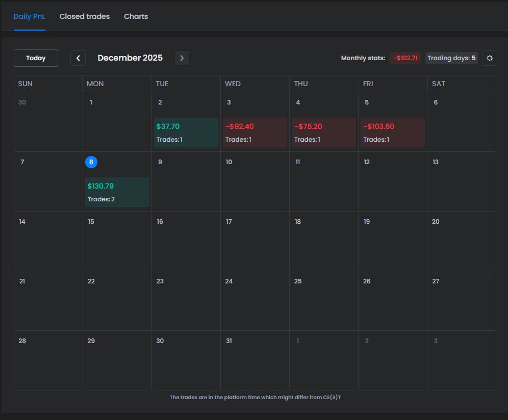Select day 1 in the calendar's first row

click(91, 102)
